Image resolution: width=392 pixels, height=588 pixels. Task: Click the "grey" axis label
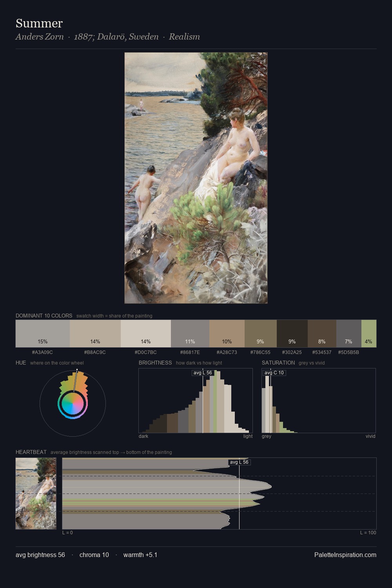[267, 436]
